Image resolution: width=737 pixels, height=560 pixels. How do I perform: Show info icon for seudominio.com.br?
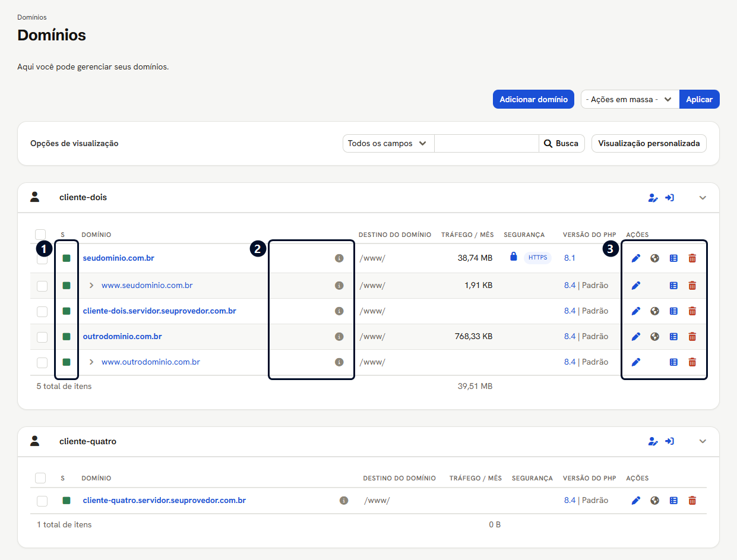[339, 258]
